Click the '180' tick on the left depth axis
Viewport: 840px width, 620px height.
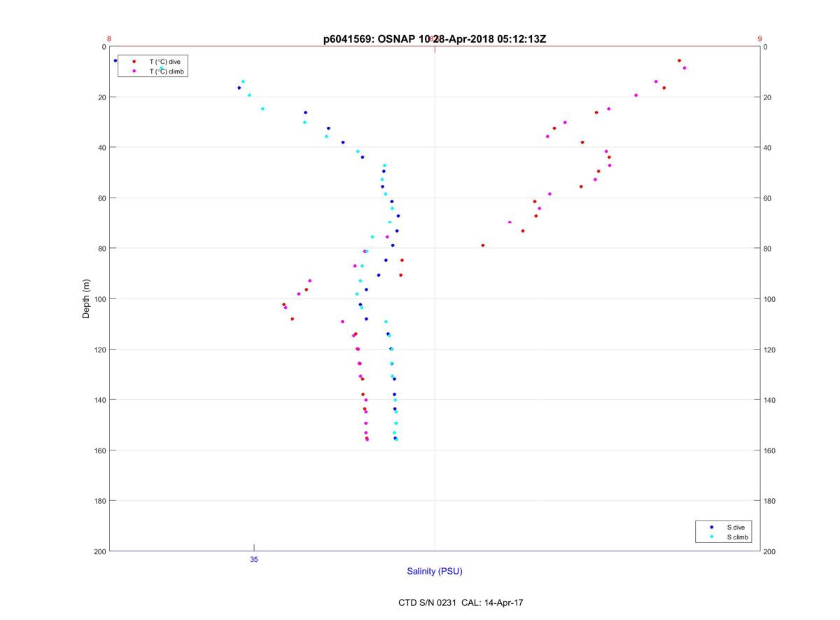tap(100, 501)
